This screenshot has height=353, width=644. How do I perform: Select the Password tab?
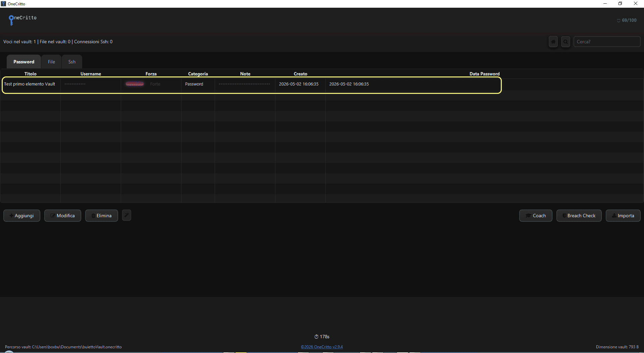coord(24,62)
